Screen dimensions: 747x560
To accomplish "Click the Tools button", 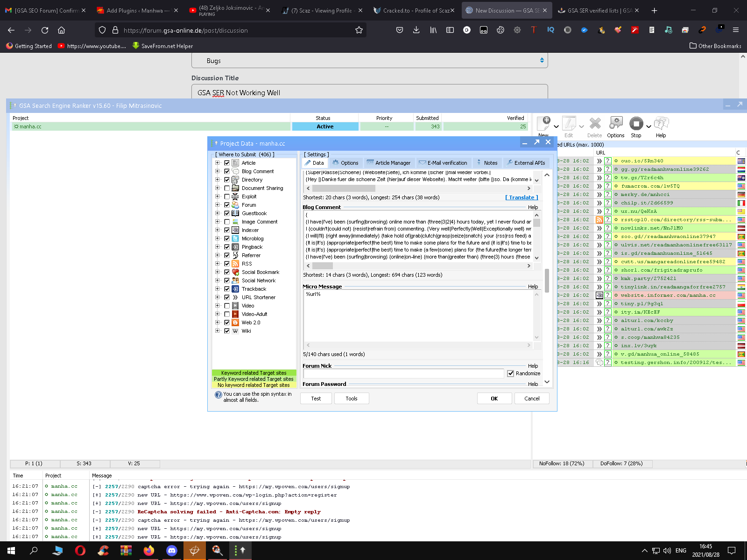I will (x=352, y=399).
